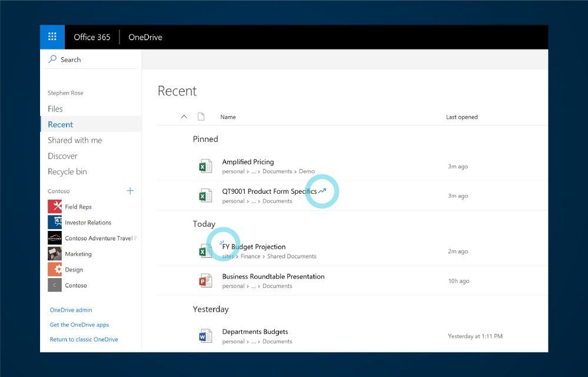The width and height of the screenshot is (588, 377).
Task: Click the OneDrive admin link
Action: point(71,310)
